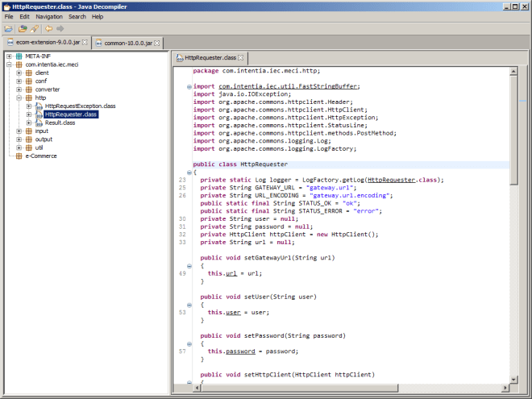Screen dimensions: 532x399
Task: Click the Search pencil toolbar icon
Action: click(34, 28)
